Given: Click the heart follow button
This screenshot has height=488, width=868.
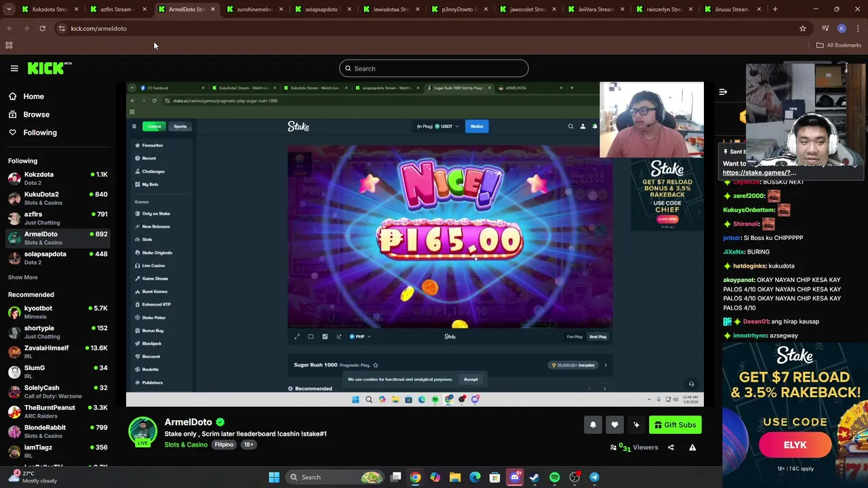Looking at the screenshot, I should coord(614,425).
